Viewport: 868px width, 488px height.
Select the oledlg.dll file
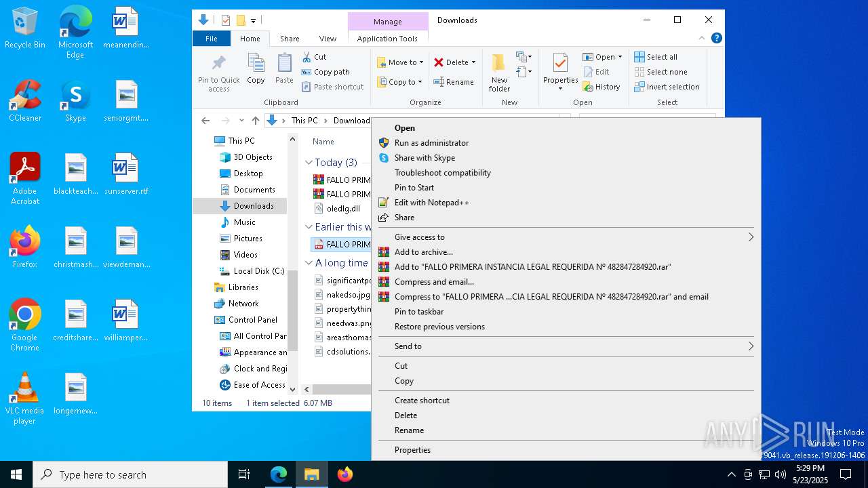click(343, 209)
